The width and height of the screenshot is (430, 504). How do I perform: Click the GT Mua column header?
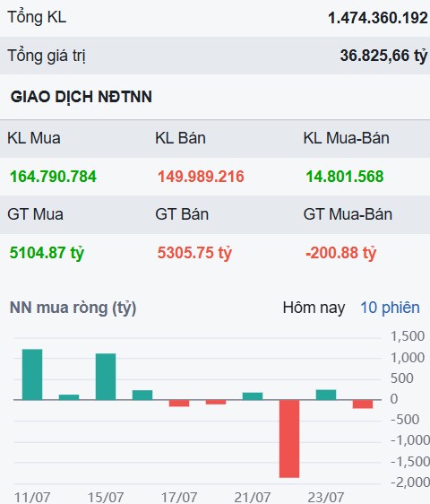click(x=35, y=214)
